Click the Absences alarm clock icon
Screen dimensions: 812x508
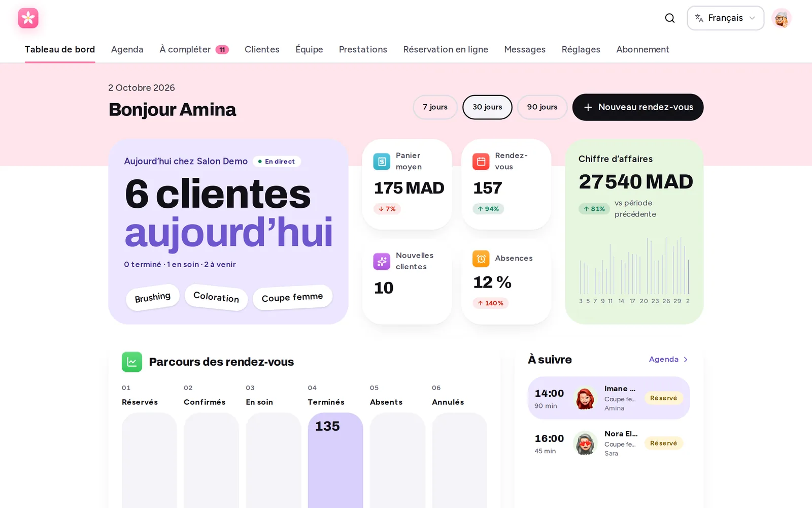481,259
